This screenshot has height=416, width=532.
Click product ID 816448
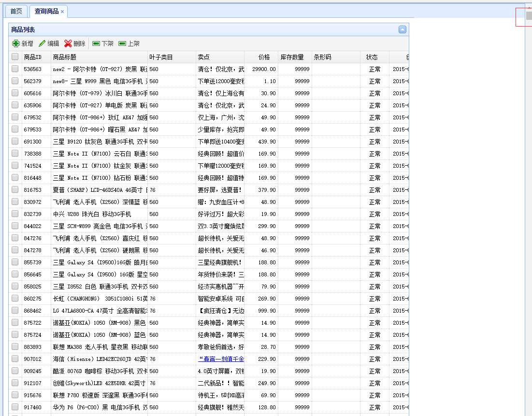pos(32,178)
